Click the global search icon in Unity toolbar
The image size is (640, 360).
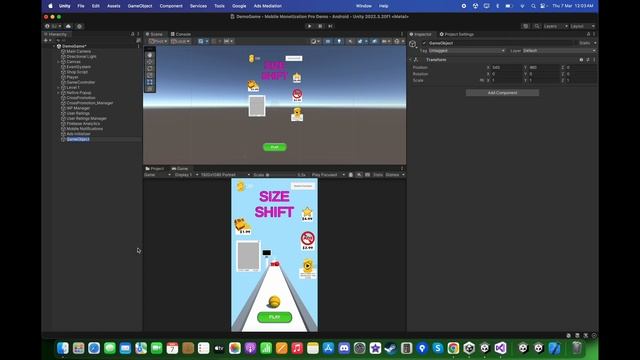pos(537,26)
